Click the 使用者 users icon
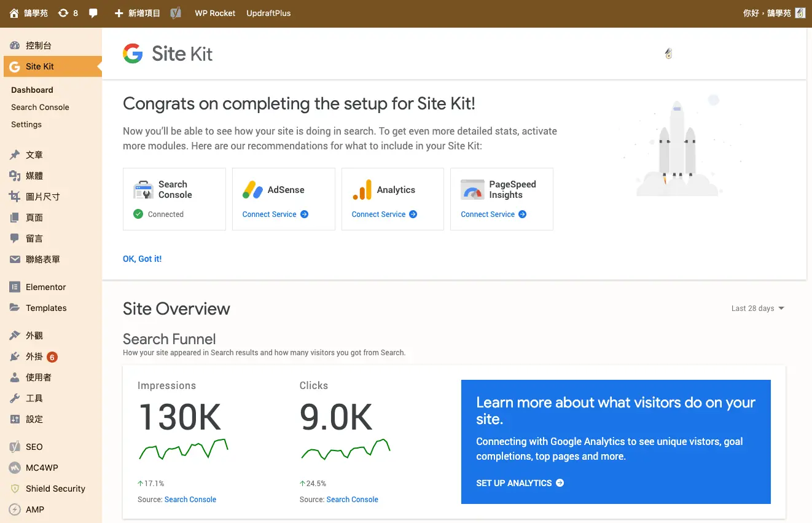812x523 pixels. [x=15, y=377]
